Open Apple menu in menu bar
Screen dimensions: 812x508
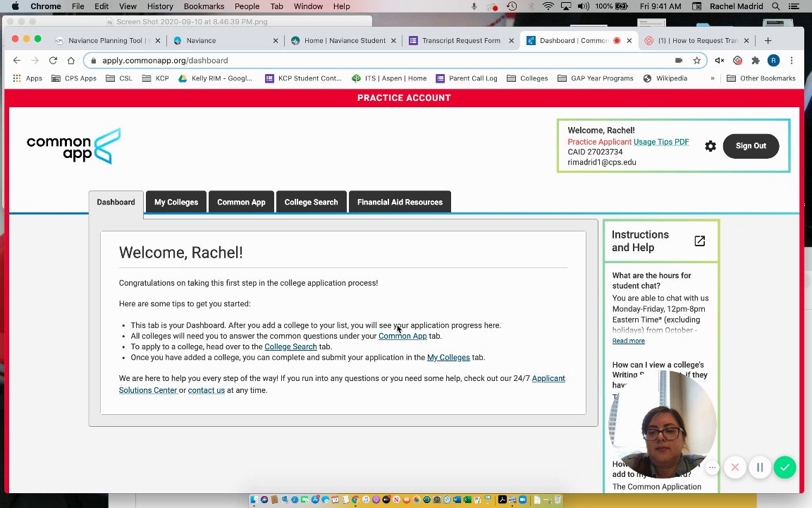point(15,6)
